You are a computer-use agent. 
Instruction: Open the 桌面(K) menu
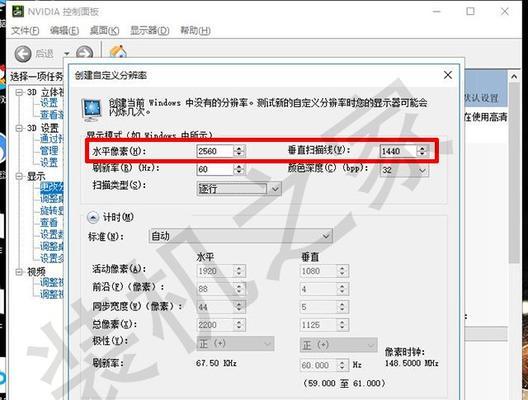(104, 31)
